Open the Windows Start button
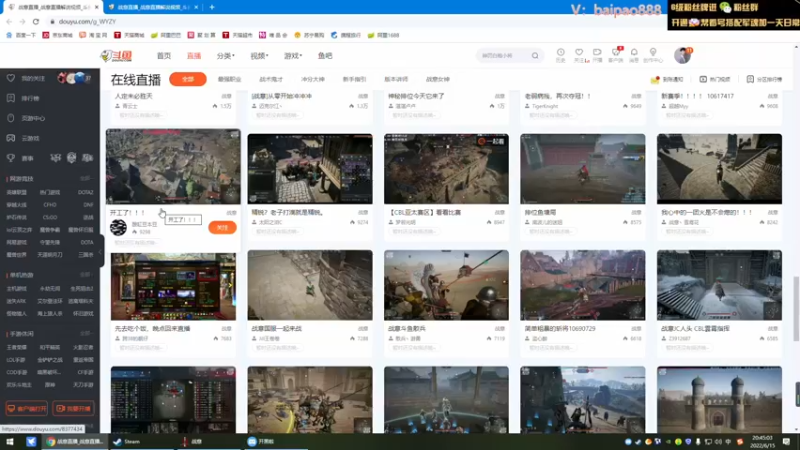The width and height of the screenshot is (800, 450). click(x=10, y=442)
